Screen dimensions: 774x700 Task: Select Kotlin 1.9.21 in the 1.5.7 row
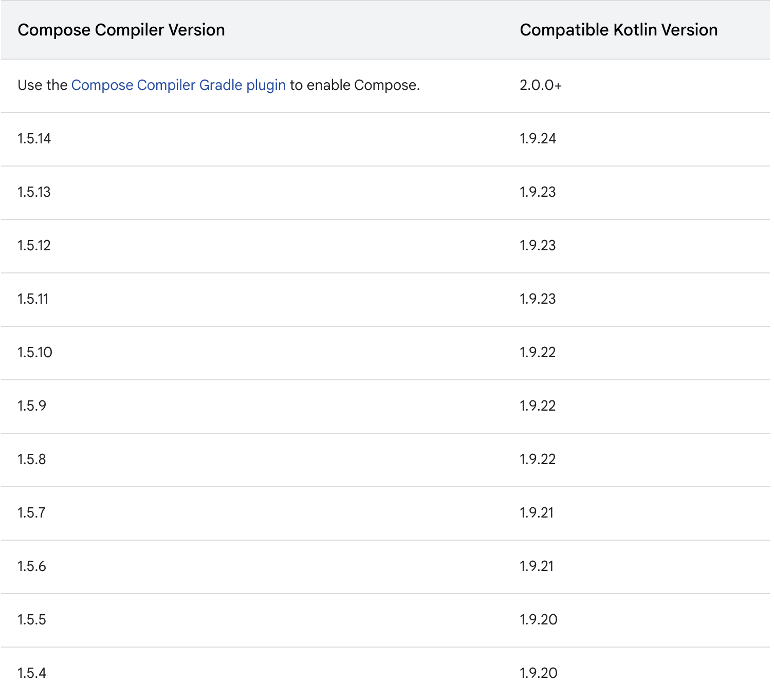click(537, 513)
